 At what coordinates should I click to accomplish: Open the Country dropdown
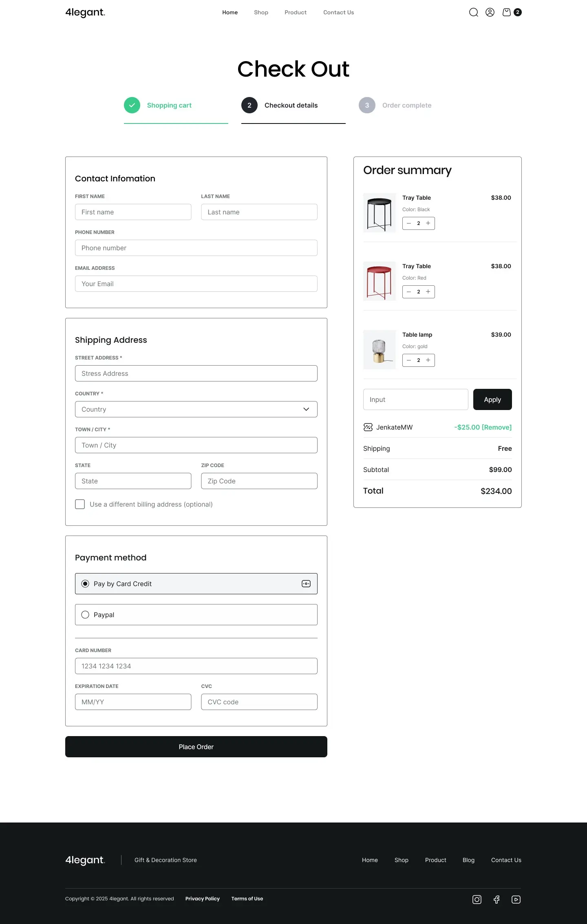[x=196, y=409]
